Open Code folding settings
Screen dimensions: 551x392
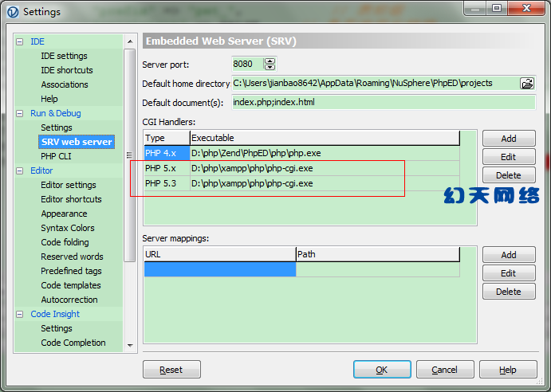pos(65,242)
